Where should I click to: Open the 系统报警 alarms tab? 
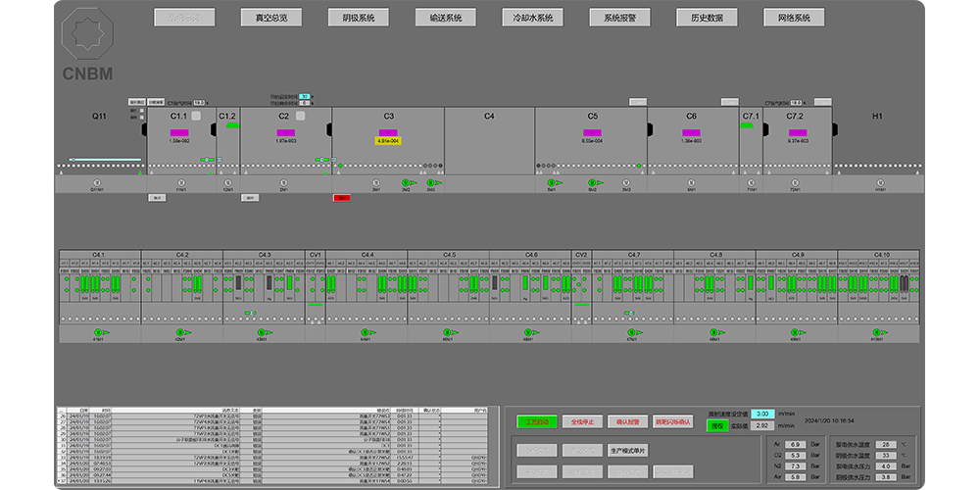(620, 18)
